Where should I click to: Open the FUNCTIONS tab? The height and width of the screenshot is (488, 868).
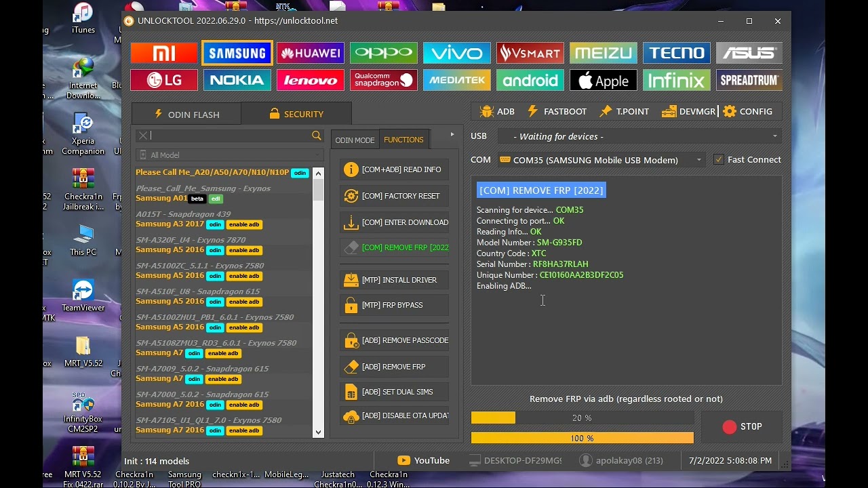click(x=403, y=140)
